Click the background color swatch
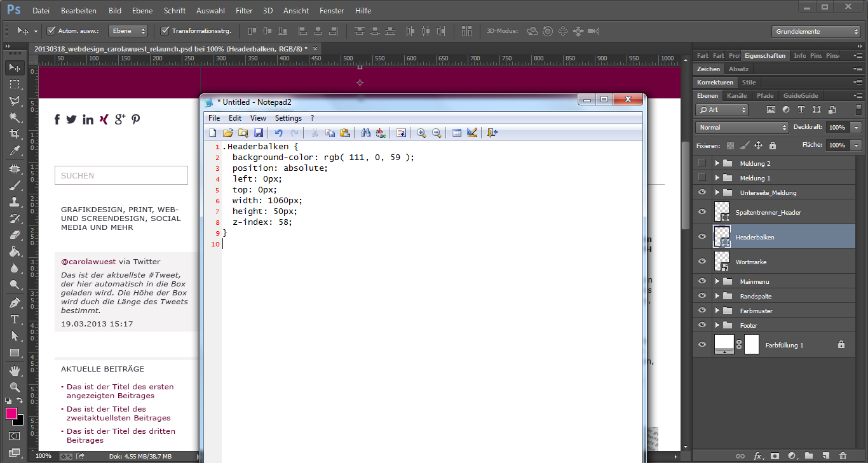The image size is (868, 463). click(20, 421)
